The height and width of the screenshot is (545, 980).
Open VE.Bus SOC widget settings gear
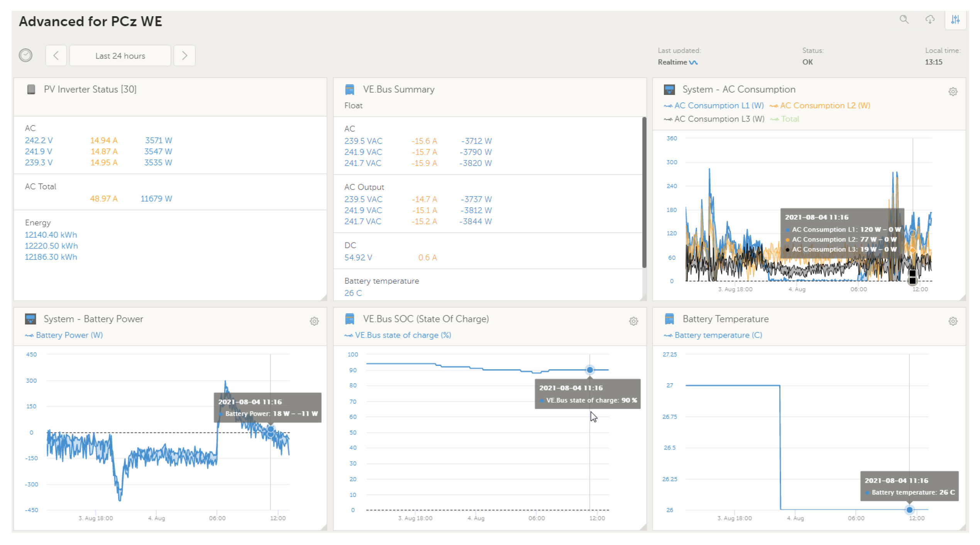click(x=633, y=321)
